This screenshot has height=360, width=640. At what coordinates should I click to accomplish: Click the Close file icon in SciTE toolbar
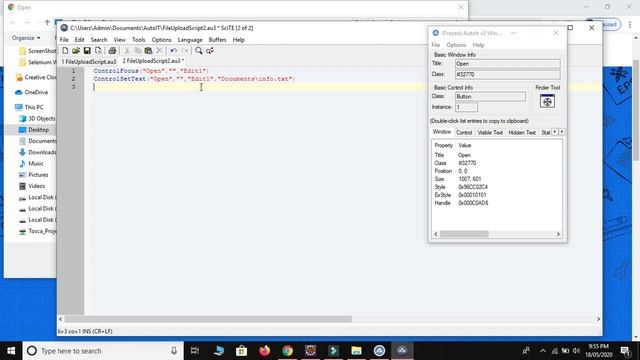[x=98, y=51]
